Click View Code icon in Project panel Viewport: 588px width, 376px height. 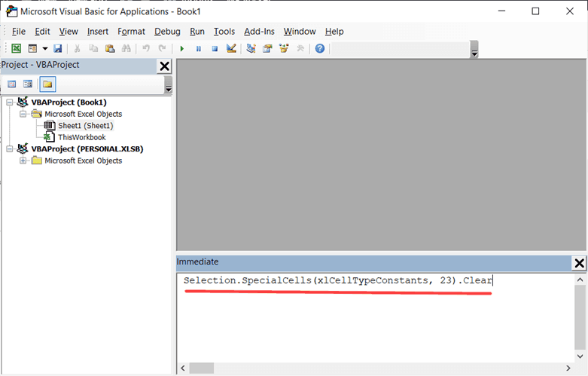pos(12,84)
